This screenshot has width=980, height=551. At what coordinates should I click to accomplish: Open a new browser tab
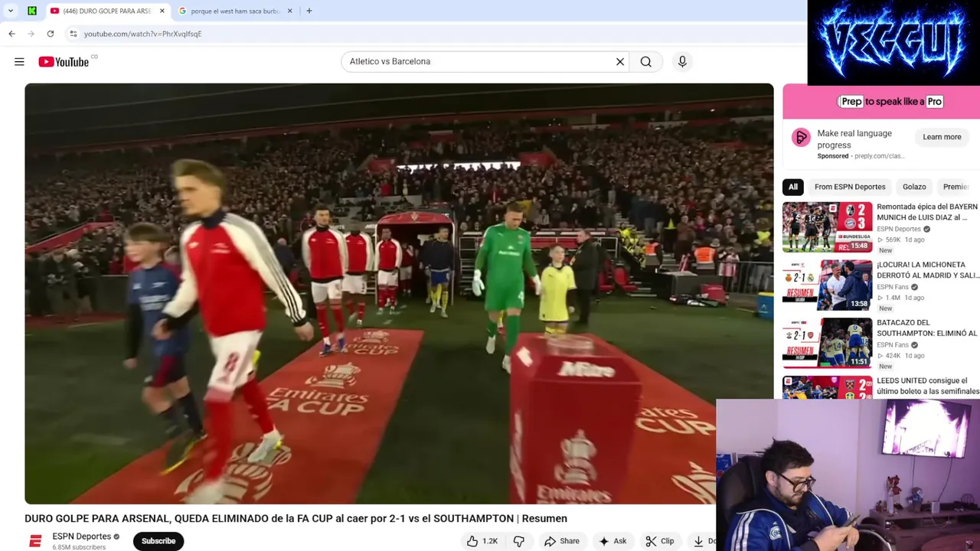[309, 11]
